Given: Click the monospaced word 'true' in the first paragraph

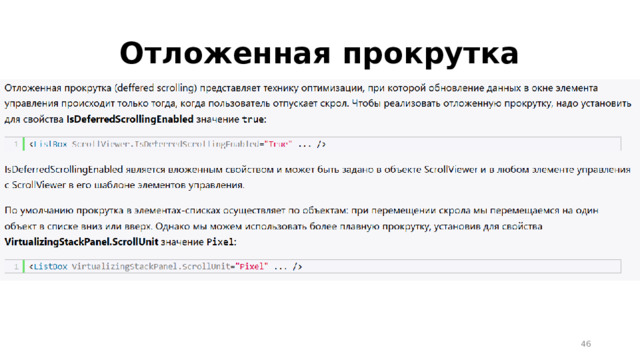Looking at the screenshot, I should tap(253, 120).
